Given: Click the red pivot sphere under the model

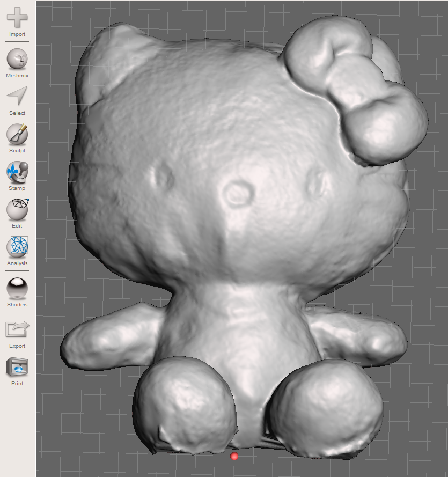Looking at the screenshot, I should click(234, 456).
